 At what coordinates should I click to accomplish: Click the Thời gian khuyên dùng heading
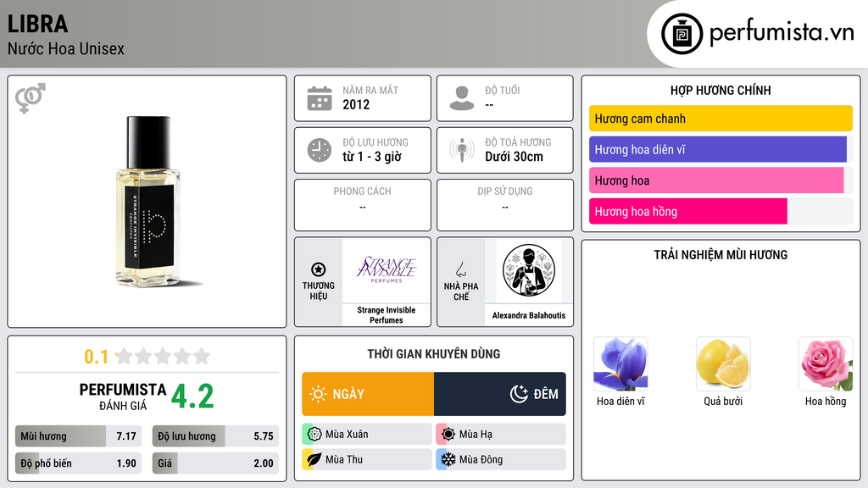tap(434, 353)
